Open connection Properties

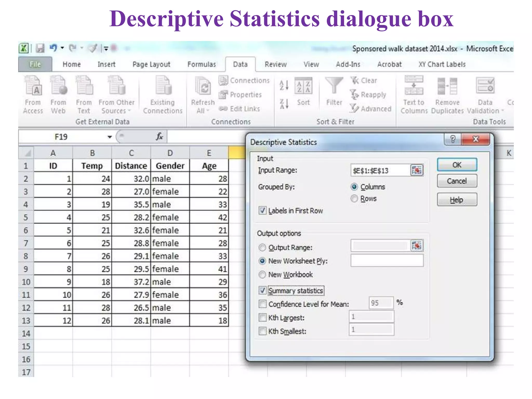[x=240, y=95]
